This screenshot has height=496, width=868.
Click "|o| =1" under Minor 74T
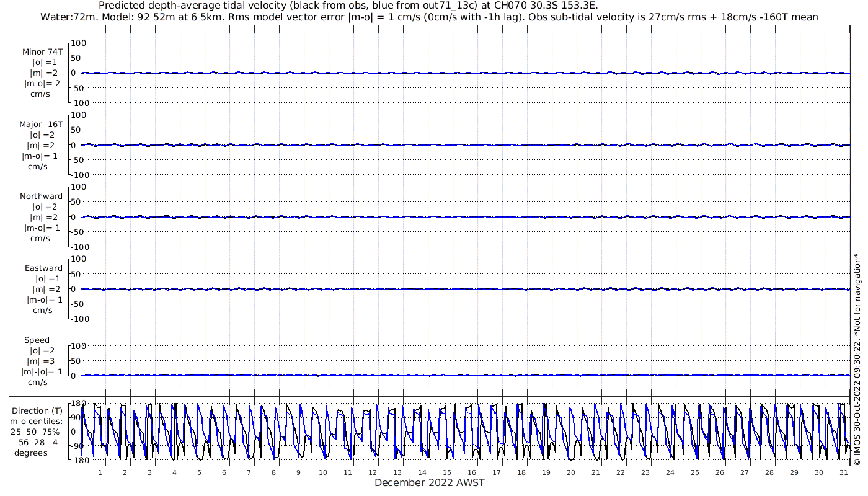(45, 63)
